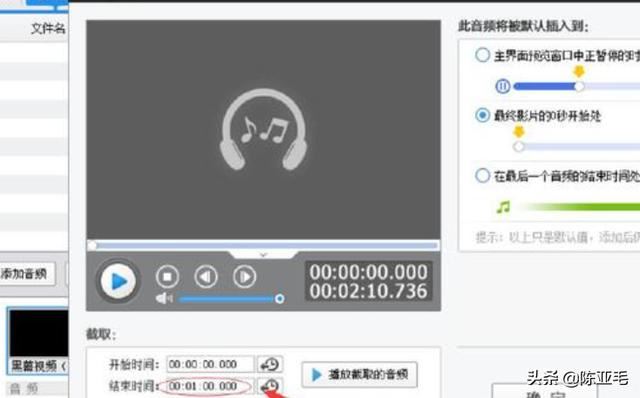Image resolution: width=640 pixels, height=398 pixels.
Task: Mute audio using the speaker icon
Action: click(x=164, y=298)
